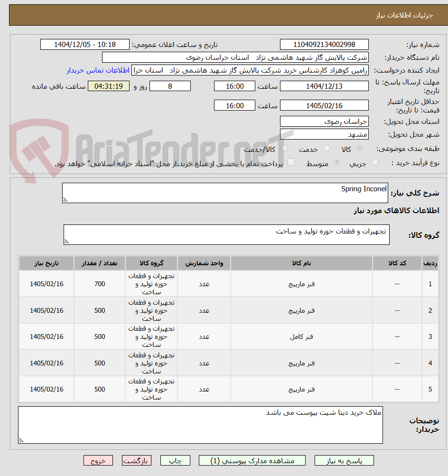The height and width of the screenshot is (476, 448).
Task: Click the اطلاعات کالاهای مورد نیاز section heading
Action: (396, 210)
